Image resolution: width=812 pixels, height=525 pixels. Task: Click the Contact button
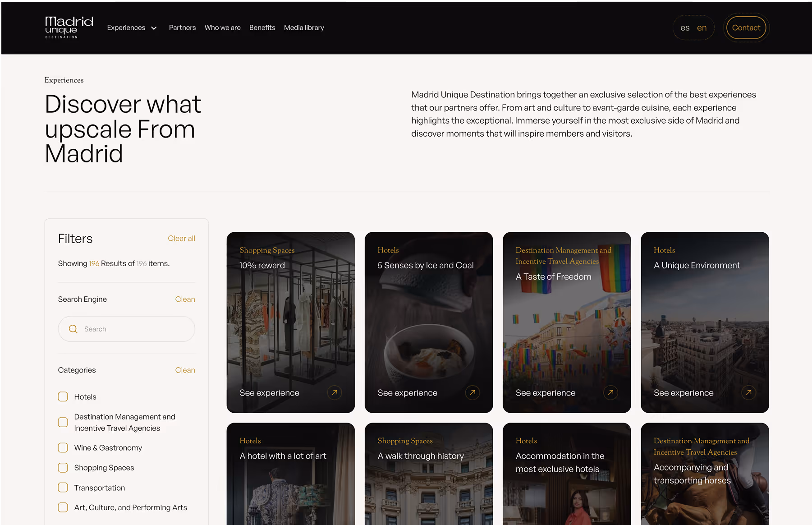(x=746, y=28)
